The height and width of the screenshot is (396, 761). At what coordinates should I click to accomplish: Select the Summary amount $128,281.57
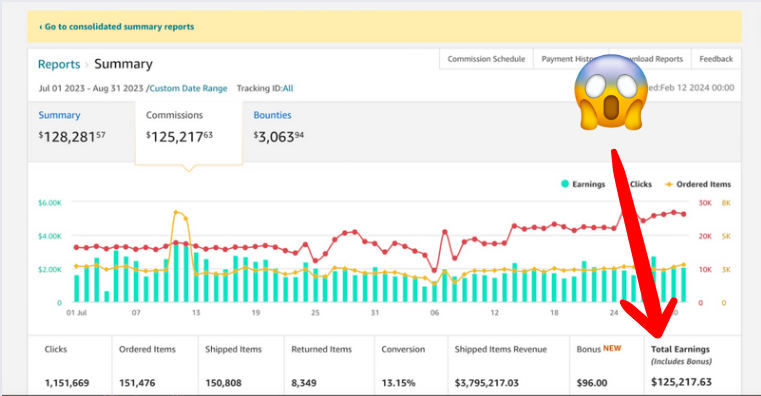coord(72,136)
